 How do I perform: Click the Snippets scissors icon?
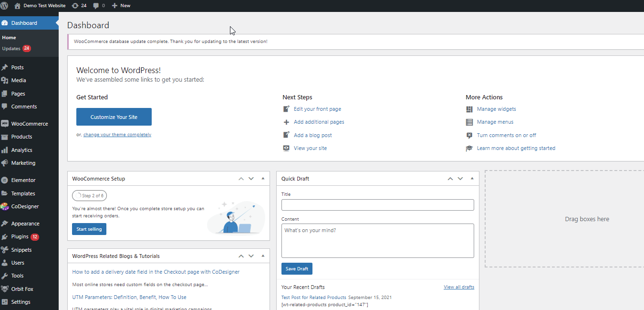coord(5,250)
